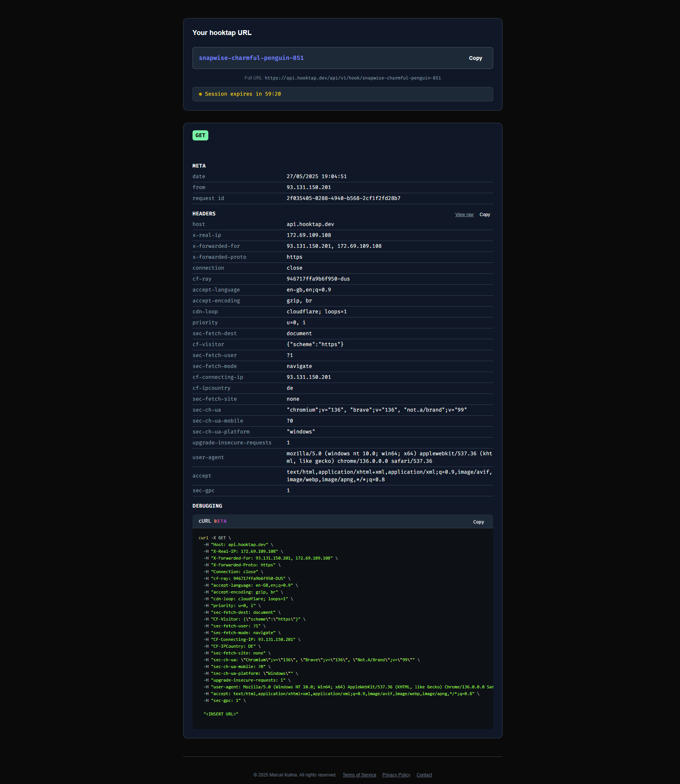Select the from IP 93.131.150.201 in META
The width and height of the screenshot is (680, 784).
tap(309, 188)
